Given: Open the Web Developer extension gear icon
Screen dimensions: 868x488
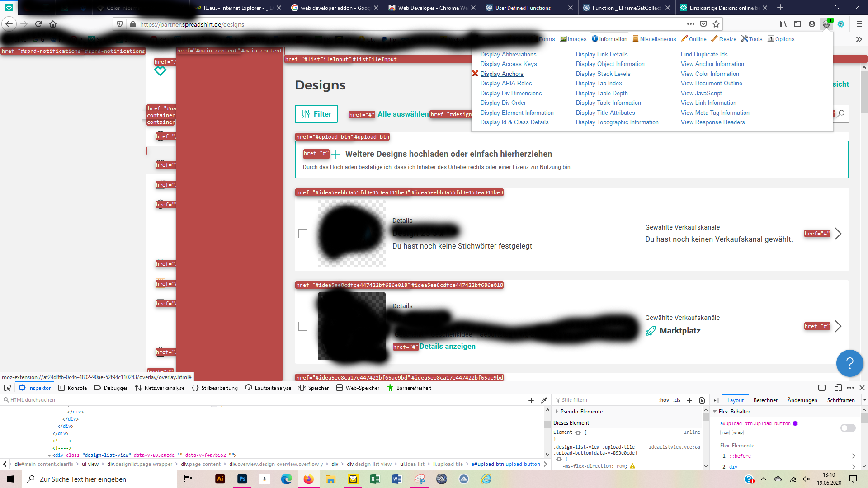Looking at the screenshot, I should (826, 24).
